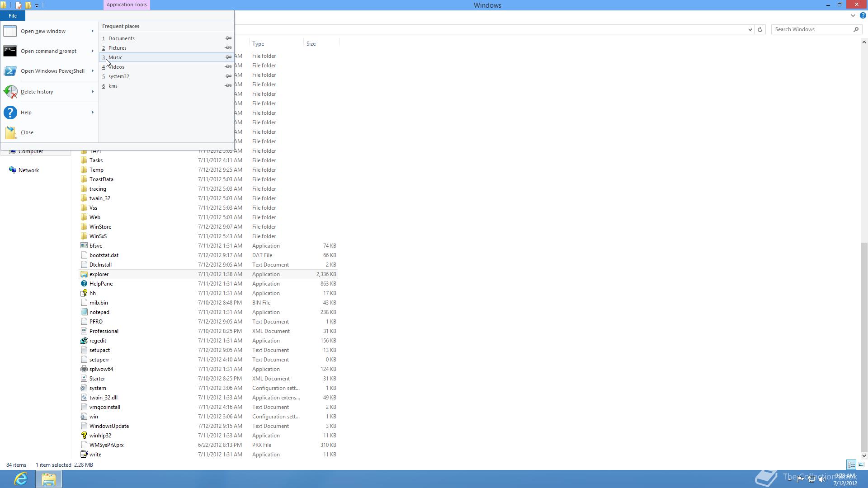The height and width of the screenshot is (488, 868).
Task: Select the hh application icon
Action: click(x=84, y=293)
